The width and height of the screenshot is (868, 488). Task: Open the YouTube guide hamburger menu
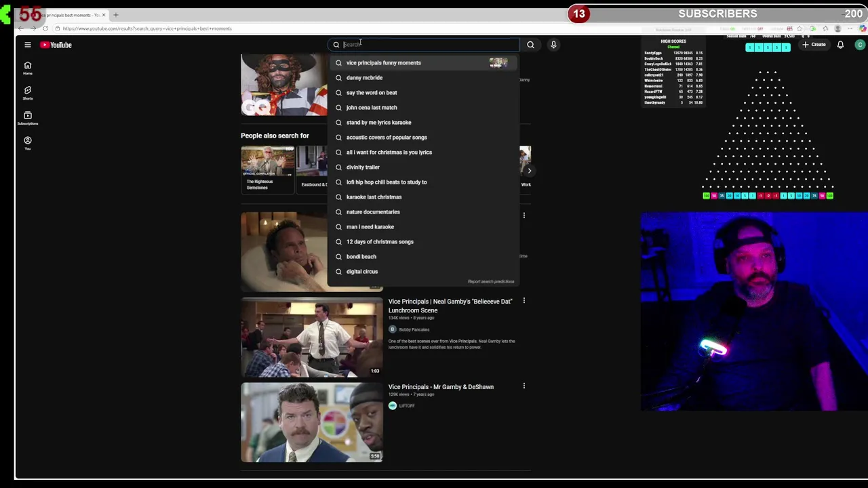(28, 45)
